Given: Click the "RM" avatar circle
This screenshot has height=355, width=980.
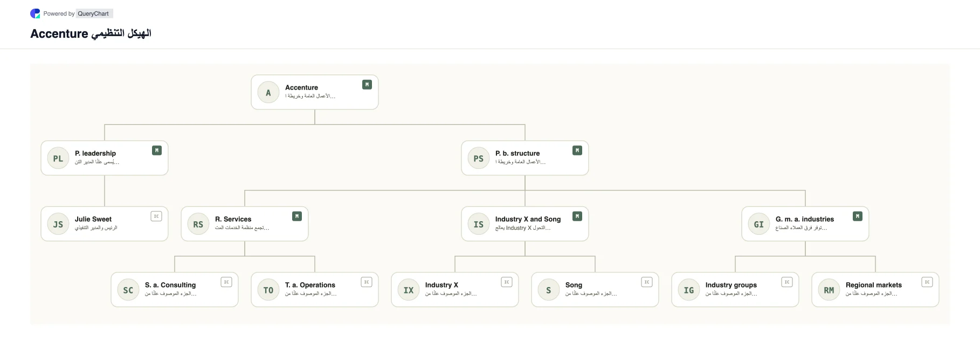Looking at the screenshot, I should [x=829, y=290].
